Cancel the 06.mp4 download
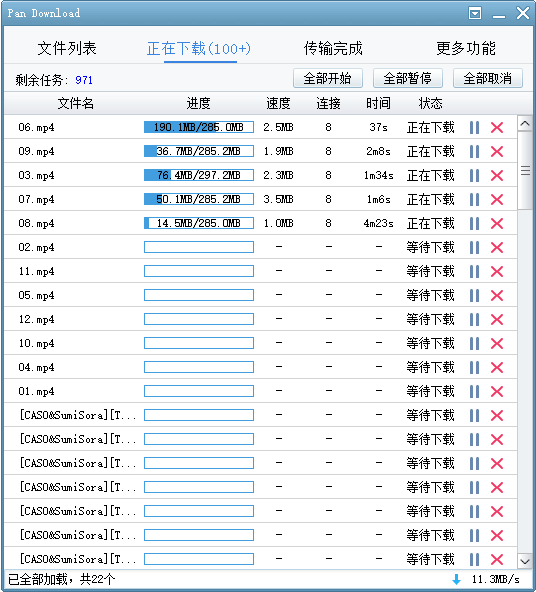 point(497,128)
